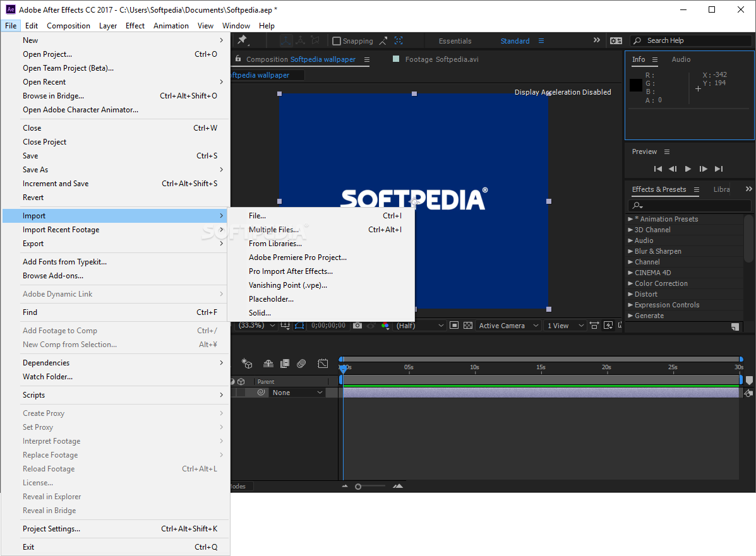The width and height of the screenshot is (756, 556).
Task: Toggle the composition viewer lock icon
Action: [x=237, y=59]
